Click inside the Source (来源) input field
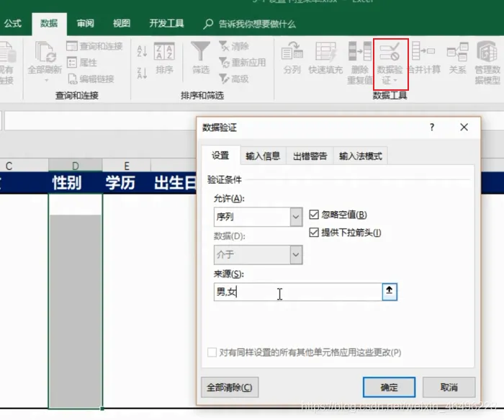 (x=298, y=292)
